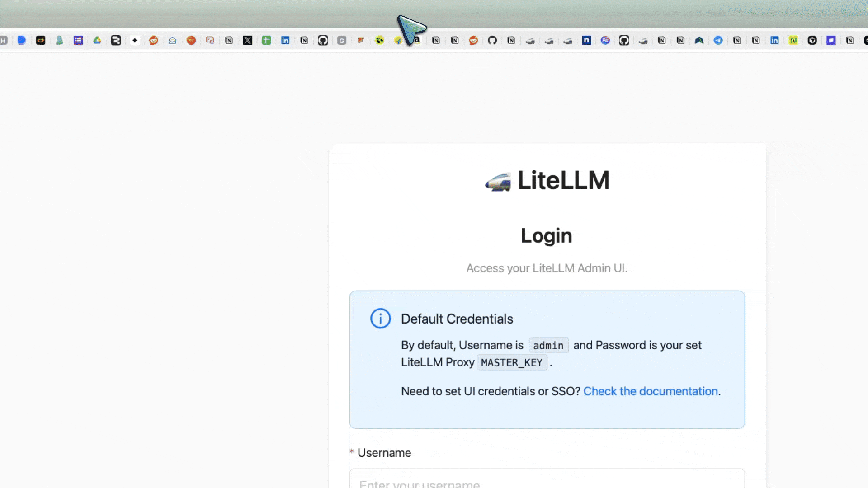
Task: Open the Telegram bookmark icon
Action: pos(718,41)
